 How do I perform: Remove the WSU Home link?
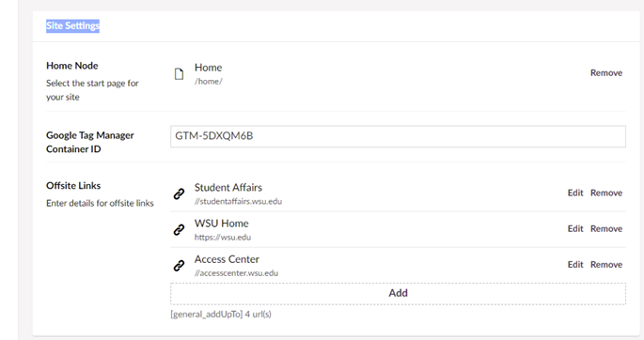(x=606, y=228)
